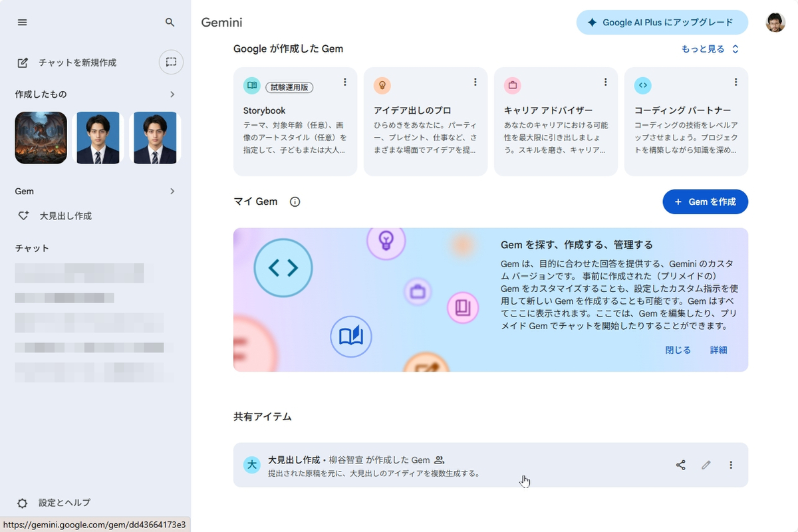Expand the Gem section chevron in sidebar

point(172,191)
